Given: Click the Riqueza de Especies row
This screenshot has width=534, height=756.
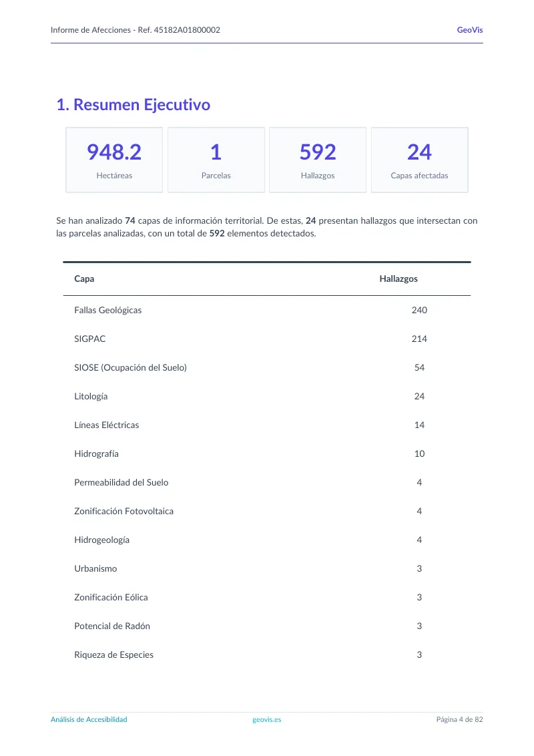Looking at the screenshot, I should click(267, 654).
